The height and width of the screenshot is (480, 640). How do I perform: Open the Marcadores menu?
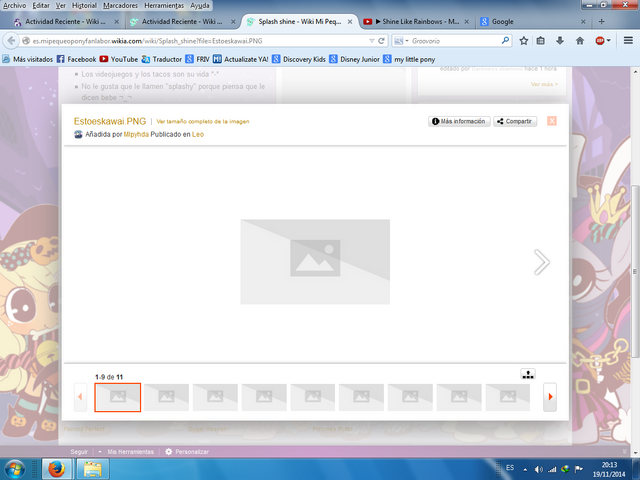[120, 5]
